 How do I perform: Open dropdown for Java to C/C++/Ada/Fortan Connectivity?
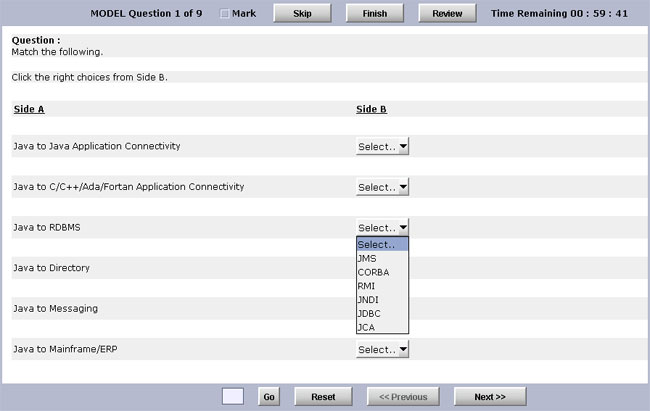(x=382, y=187)
